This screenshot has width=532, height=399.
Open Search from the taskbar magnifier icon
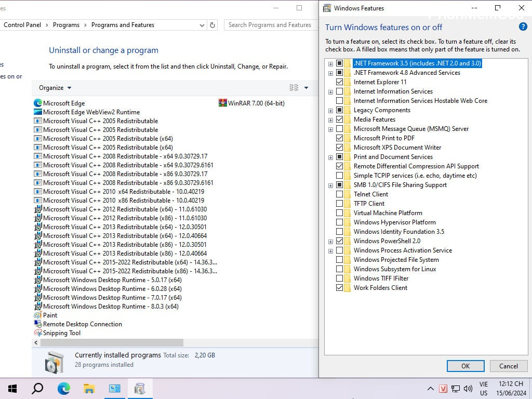37,388
